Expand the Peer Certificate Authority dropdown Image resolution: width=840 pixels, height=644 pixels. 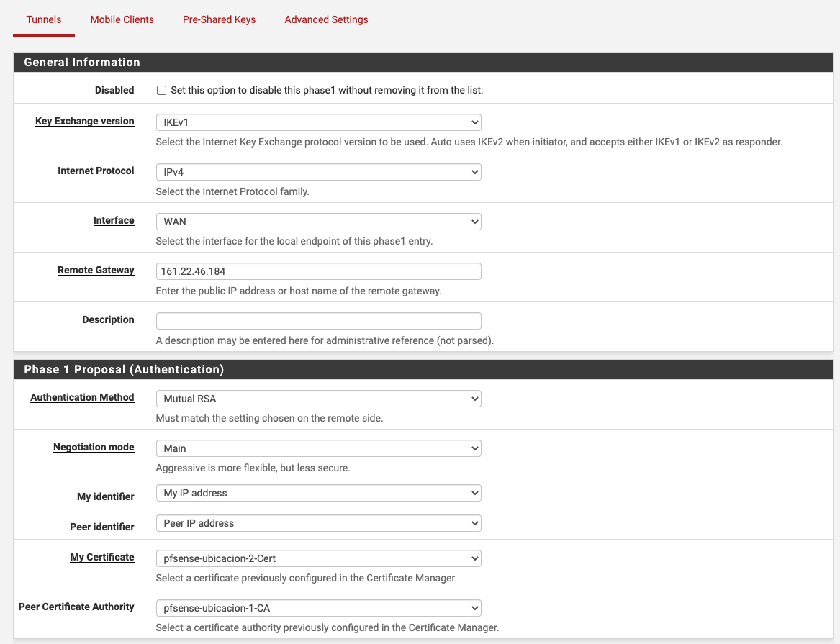(319, 608)
